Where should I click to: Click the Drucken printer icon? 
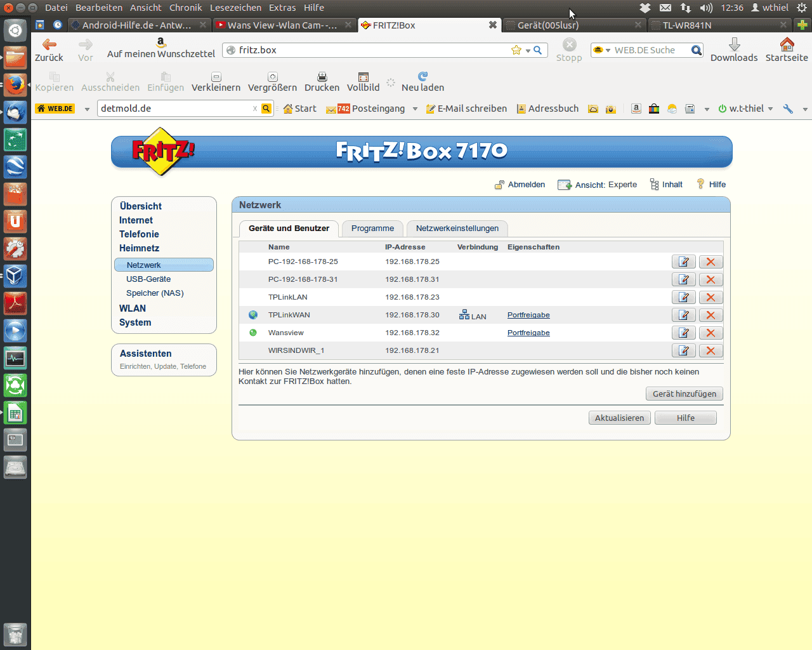click(x=322, y=76)
